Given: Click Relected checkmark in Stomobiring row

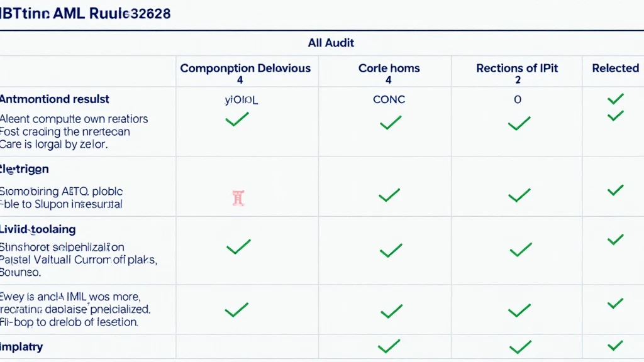Looking at the screenshot, I should click(x=615, y=190).
